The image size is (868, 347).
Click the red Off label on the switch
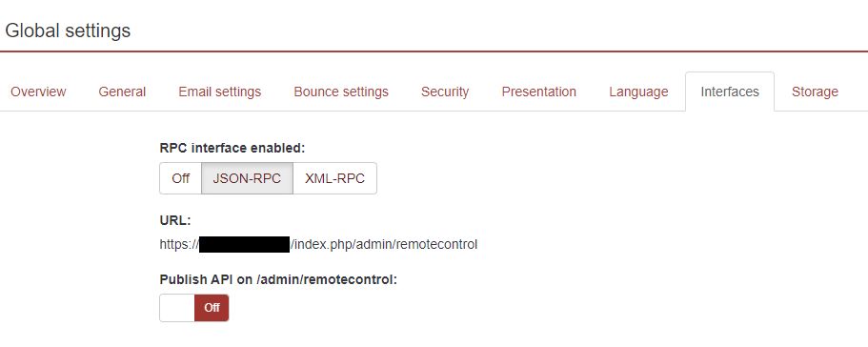[212, 308]
